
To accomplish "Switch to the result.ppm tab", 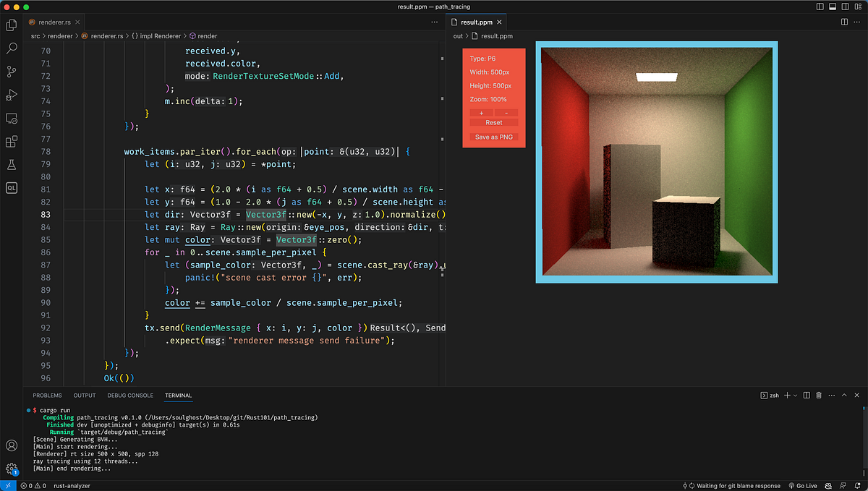I will [474, 22].
